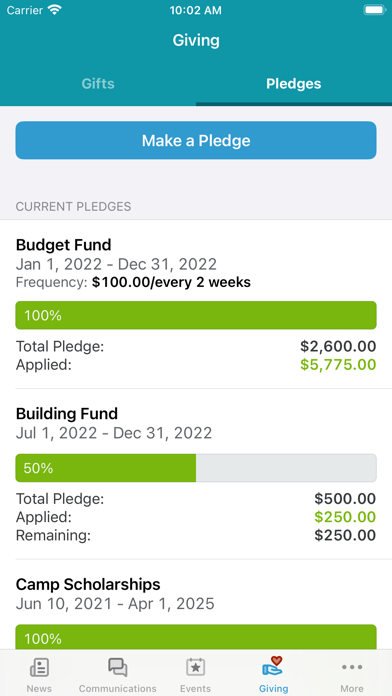Tap the Current Pledges section header
This screenshot has height=696, width=392.
coord(73,206)
